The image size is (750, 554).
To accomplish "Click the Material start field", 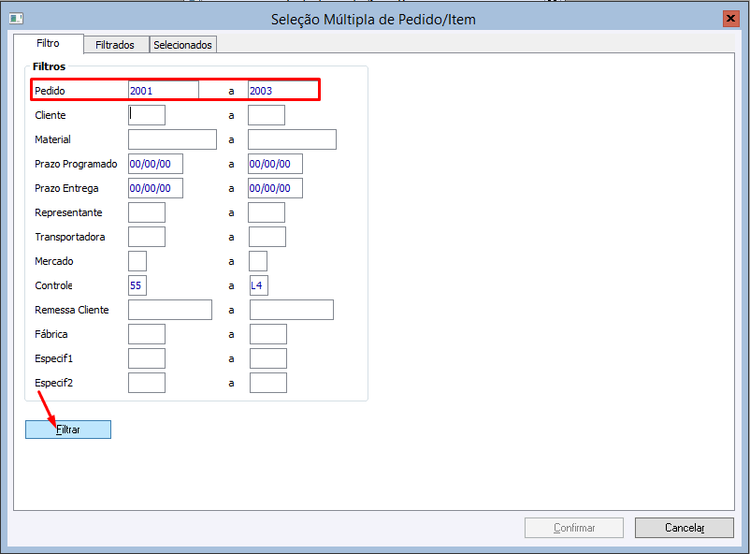I will click(172, 140).
